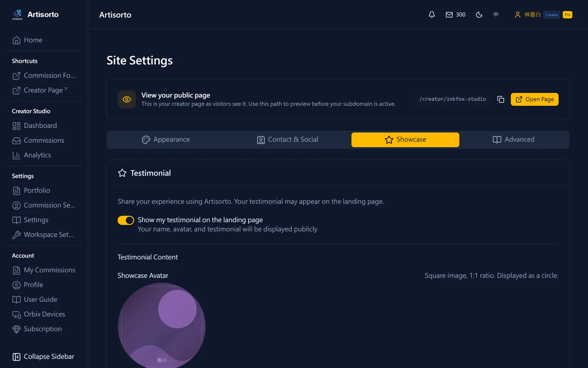This screenshot has height=368, width=588.
Task: Click the Subscription diamond icon
Action: (17, 329)
